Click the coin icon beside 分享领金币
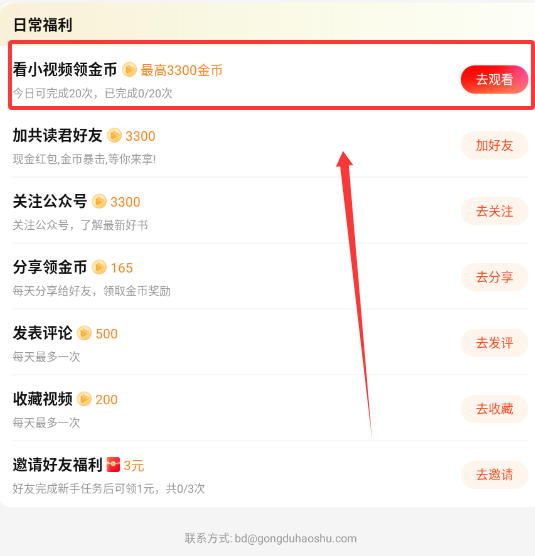 pyautogui.click(x=99, y=267)
